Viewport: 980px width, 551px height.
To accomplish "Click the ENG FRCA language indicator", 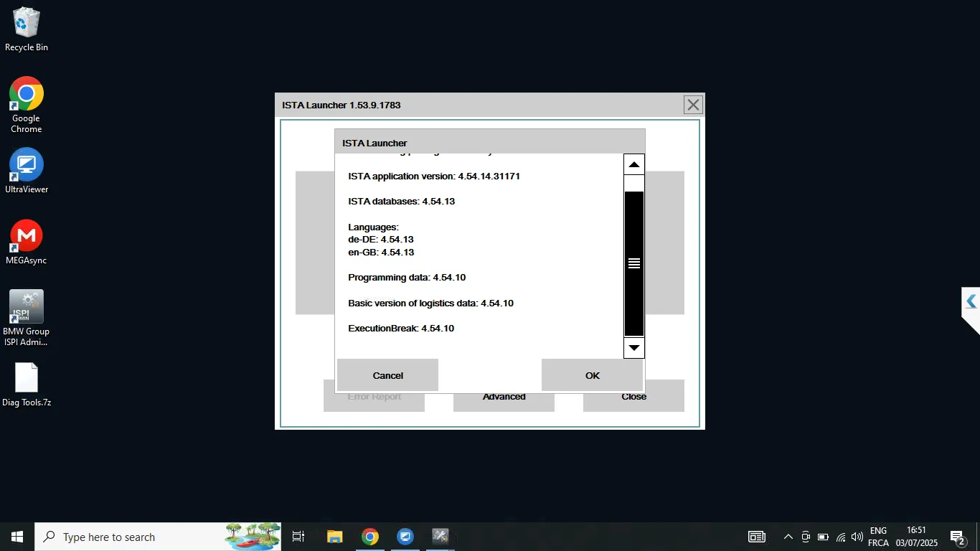I will (878, 537).
